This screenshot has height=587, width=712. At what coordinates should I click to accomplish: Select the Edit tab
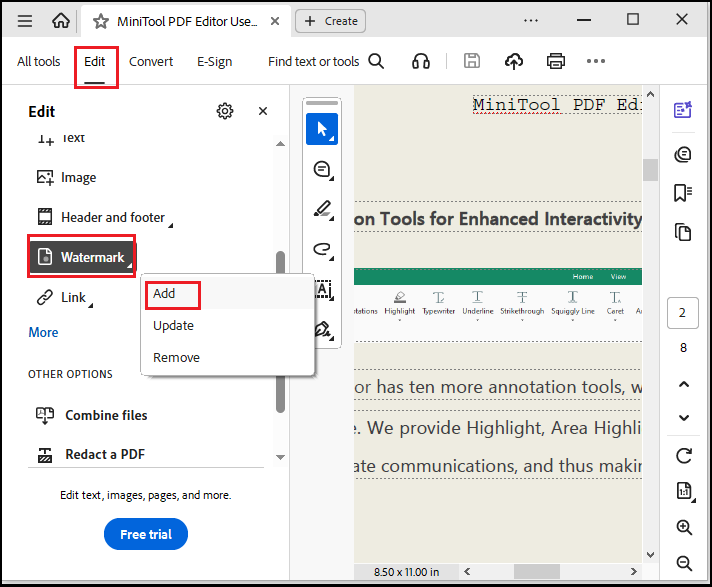pos(94,62)
